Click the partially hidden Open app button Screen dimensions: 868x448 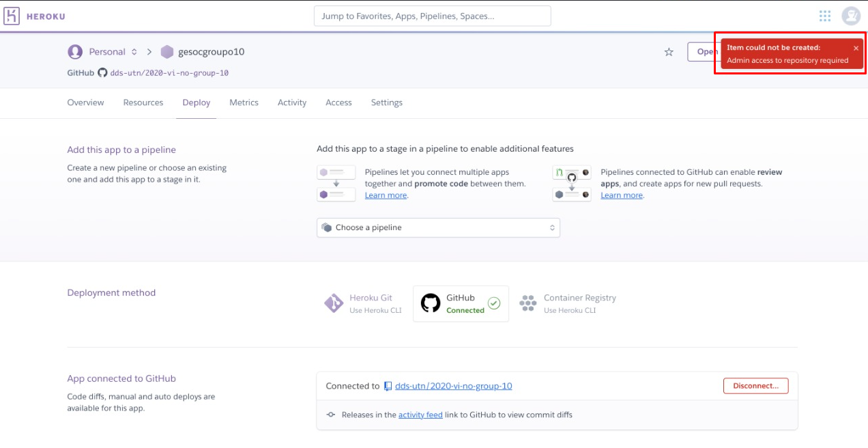703,52
